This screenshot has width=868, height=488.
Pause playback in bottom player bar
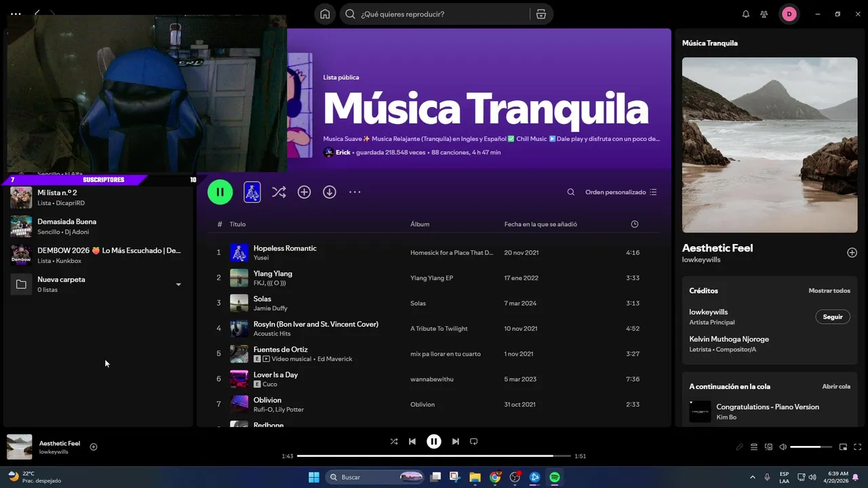pyautogui.click(x=434, y=441)
